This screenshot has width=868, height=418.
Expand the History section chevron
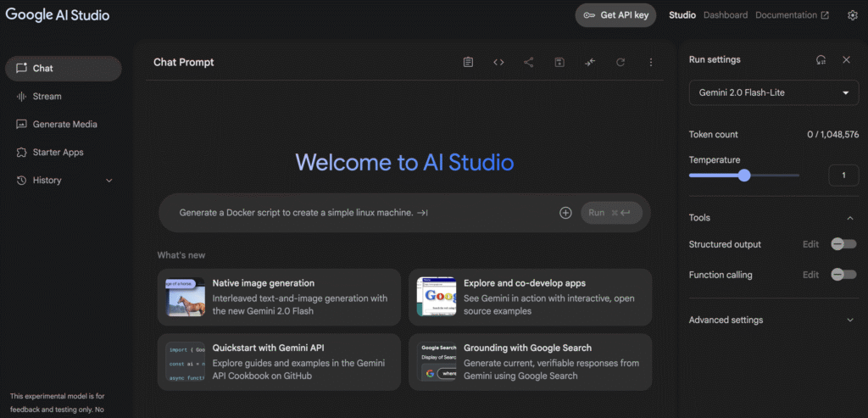click(109, 181)
